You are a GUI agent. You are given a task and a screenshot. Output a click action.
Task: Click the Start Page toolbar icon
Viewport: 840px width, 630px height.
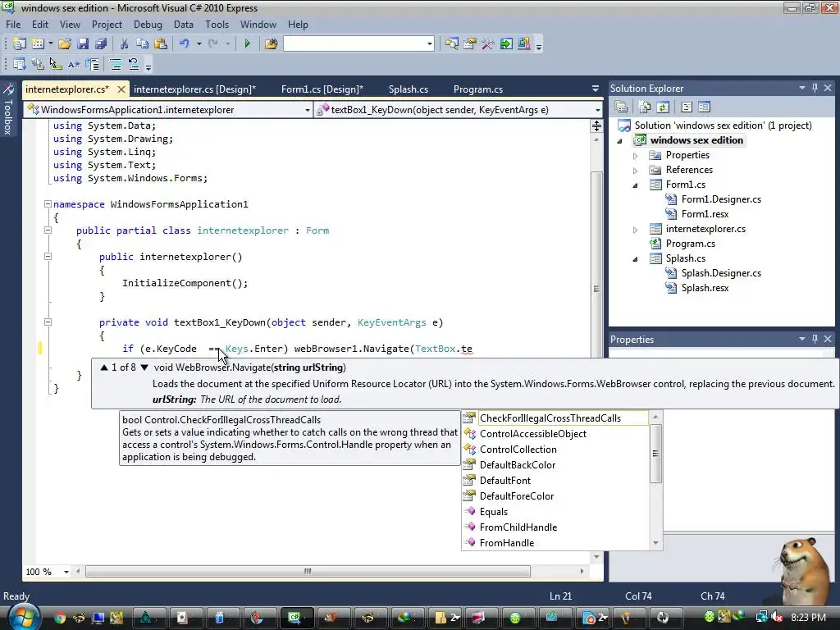[505, 44]
